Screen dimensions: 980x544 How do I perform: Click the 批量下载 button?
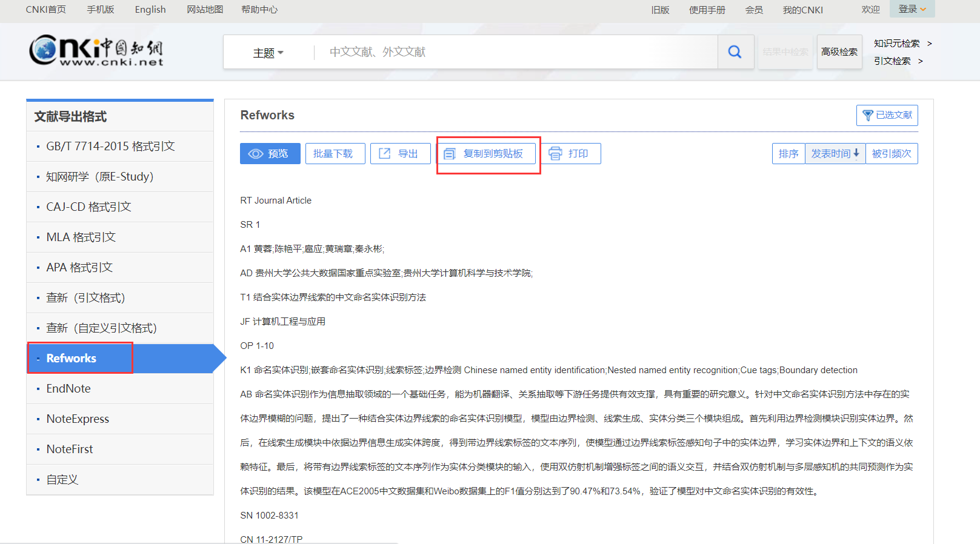335,154
